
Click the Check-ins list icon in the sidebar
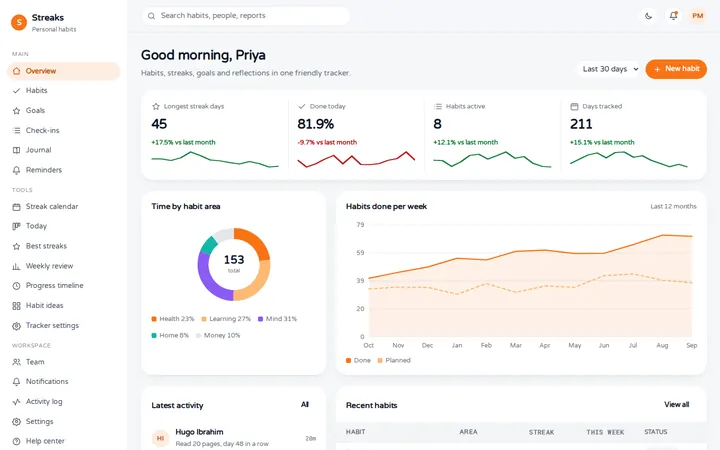17,130
